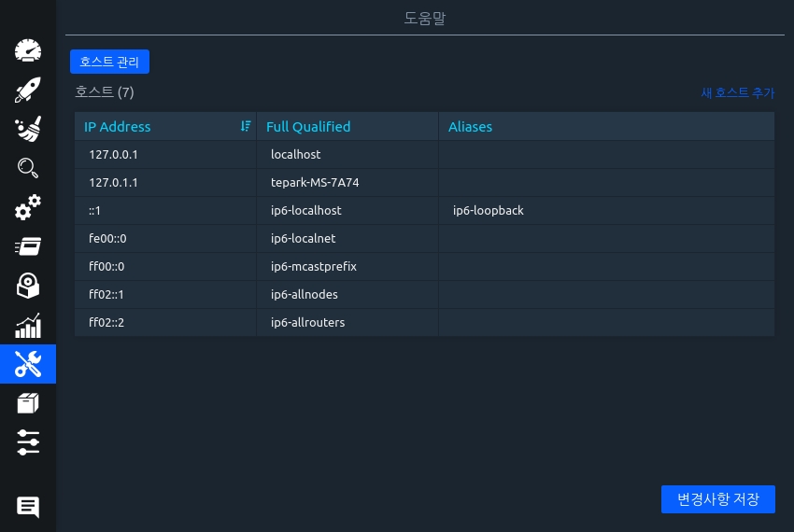794x532 pixels.
Task: Click the Feedback chat bubble icon
Action: tap(28, 507)
